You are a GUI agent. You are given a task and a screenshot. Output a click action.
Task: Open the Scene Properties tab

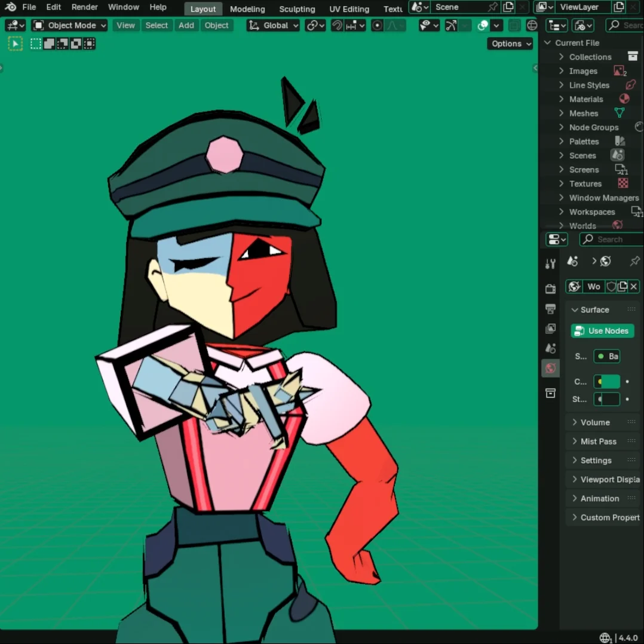tap(550, 348)
